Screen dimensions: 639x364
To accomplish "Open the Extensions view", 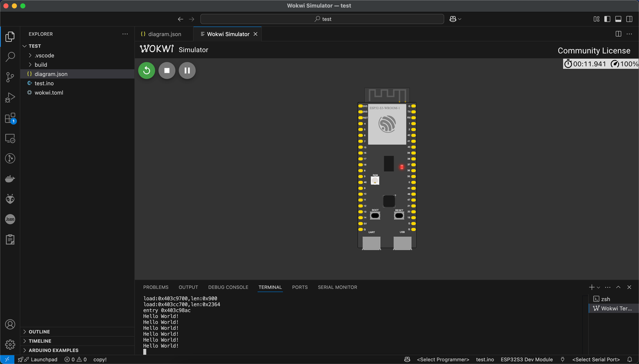I will pyautogui.click(x=10, y=118).
